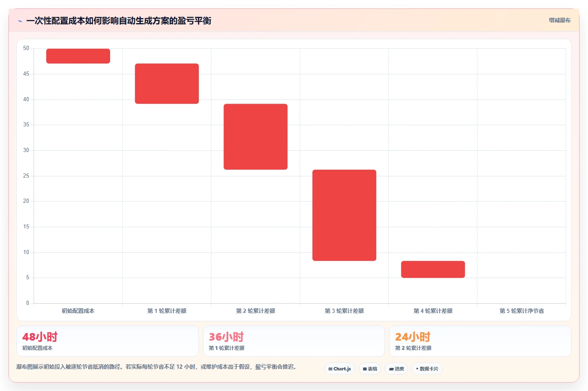Select the Chart.js chip
Image resolution: width=588 pixels, height=391 pixels.
coord(340,369)
